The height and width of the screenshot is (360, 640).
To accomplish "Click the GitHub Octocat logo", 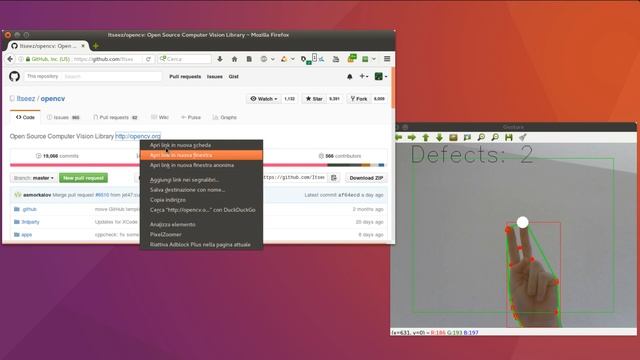I will click(x=14, y=76).
